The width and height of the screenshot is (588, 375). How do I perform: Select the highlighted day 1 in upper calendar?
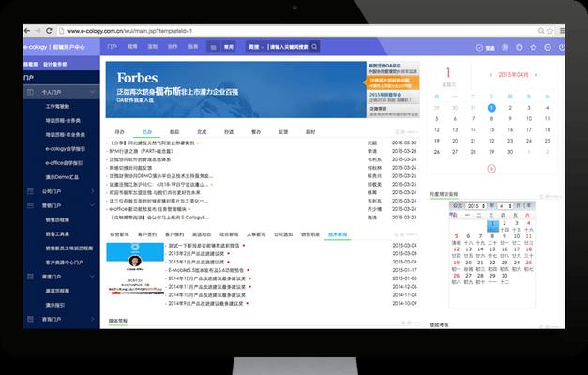click(491, 108)
